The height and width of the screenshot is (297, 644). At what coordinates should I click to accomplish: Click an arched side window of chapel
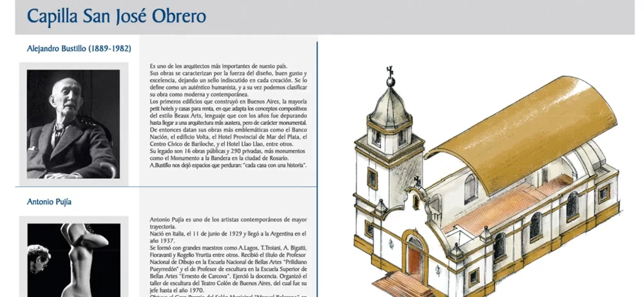tap(535, 225)
